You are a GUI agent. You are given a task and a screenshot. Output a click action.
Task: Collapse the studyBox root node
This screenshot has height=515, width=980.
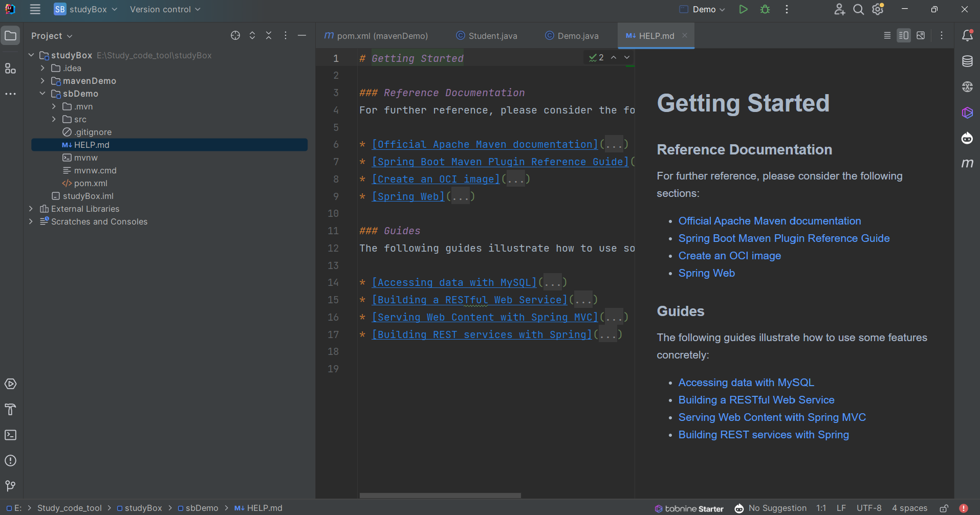(31, 55)
